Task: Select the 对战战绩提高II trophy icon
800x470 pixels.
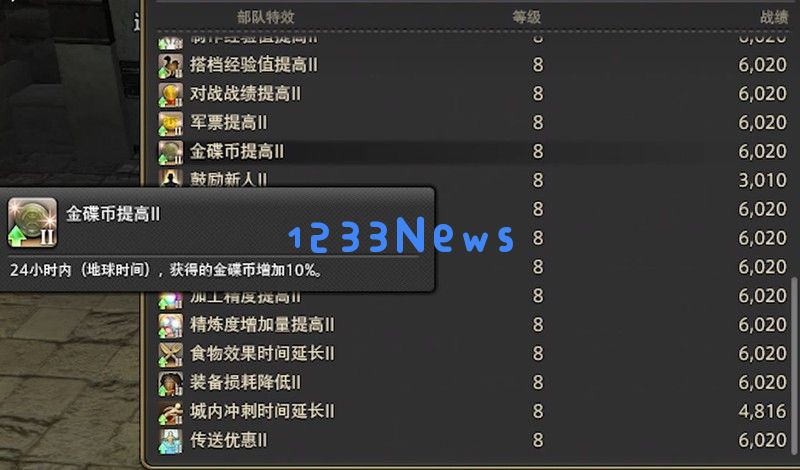Action: (170, 94)
